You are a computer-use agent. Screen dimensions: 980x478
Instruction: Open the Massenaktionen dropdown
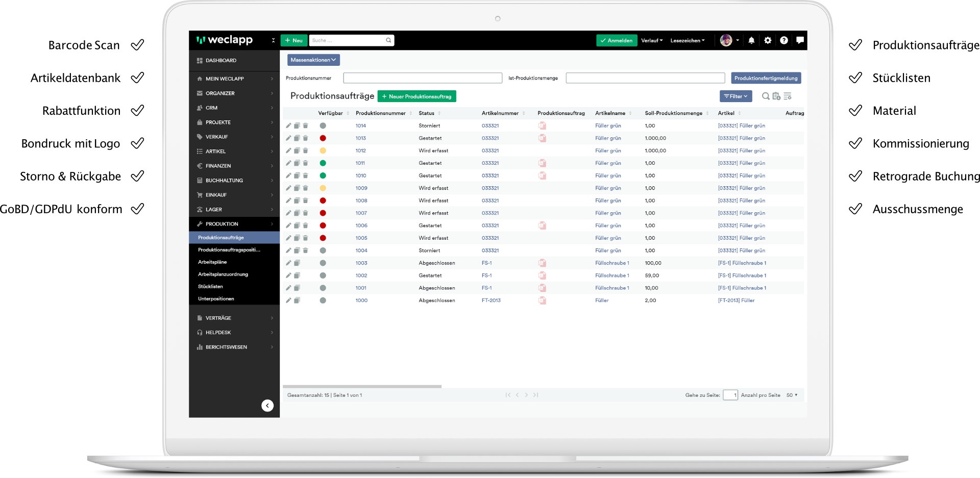pyautogui.click(x=313, y=60)
